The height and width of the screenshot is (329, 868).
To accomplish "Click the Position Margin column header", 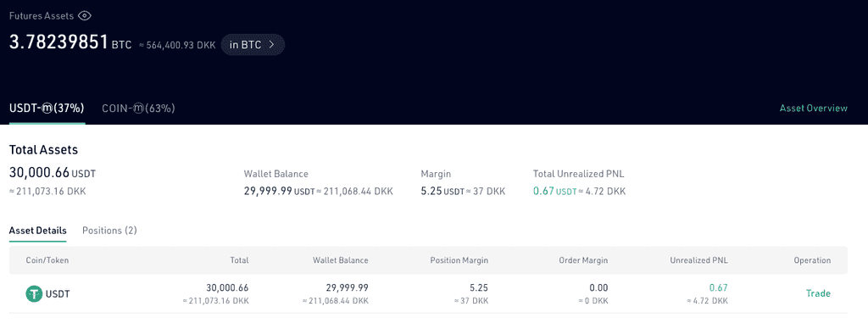I will [459, 260].
